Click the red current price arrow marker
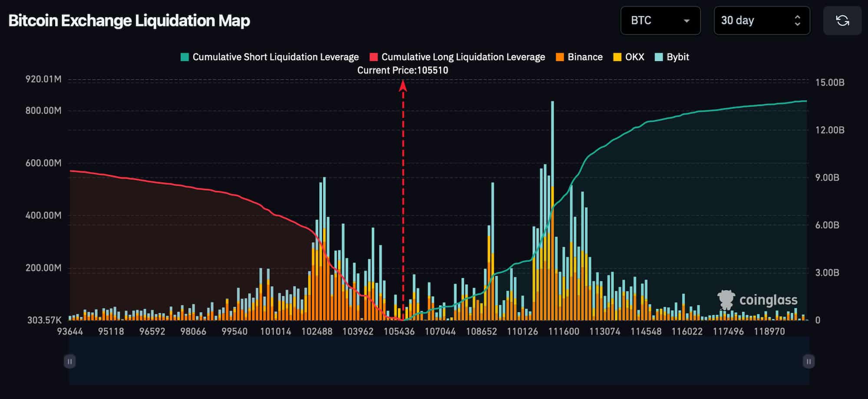 [x=403, y=86]
